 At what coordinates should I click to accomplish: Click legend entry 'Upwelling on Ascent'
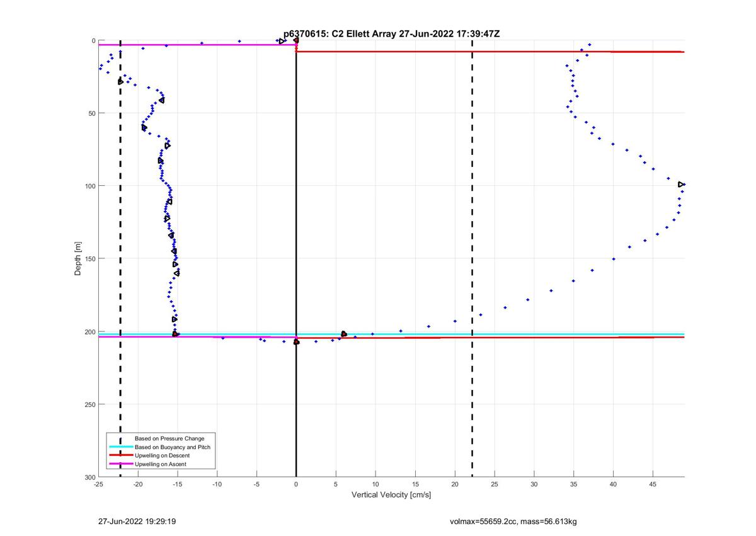[x=161, y=464]
